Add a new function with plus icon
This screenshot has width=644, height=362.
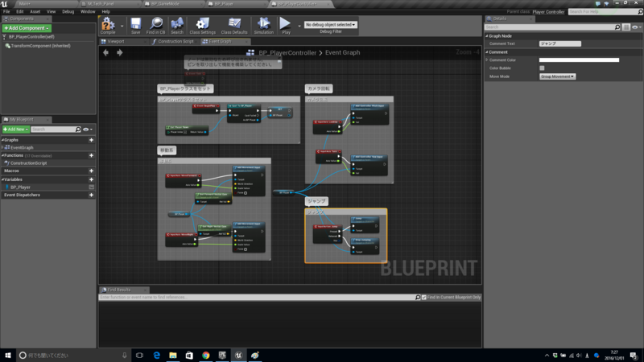pos(91,155)
